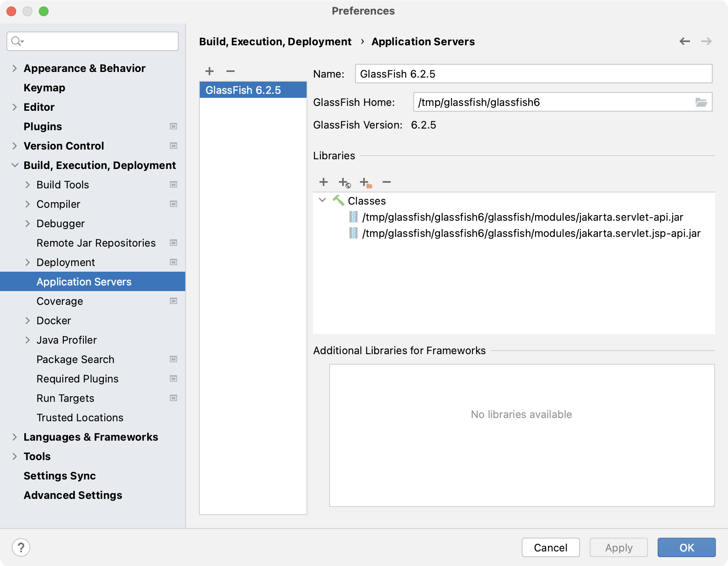Go forward with right arrow
This screenshot has width=728, height=566.
tap(707, 41)
